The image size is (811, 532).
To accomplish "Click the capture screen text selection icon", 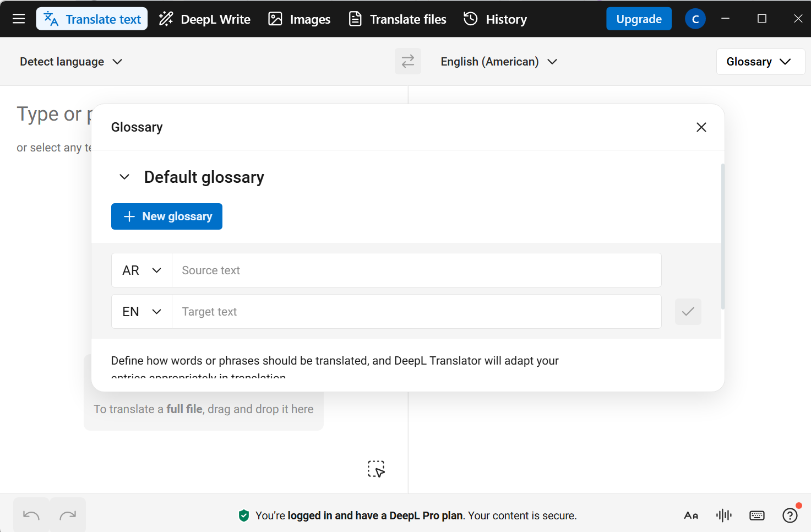I will point(376,469).
